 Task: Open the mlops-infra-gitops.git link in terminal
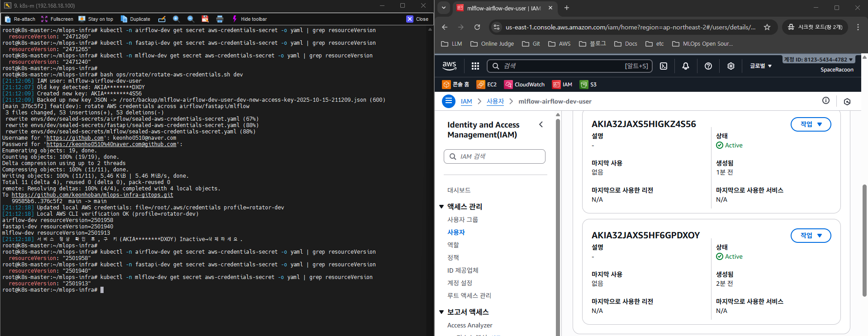(x=92, y=195)
